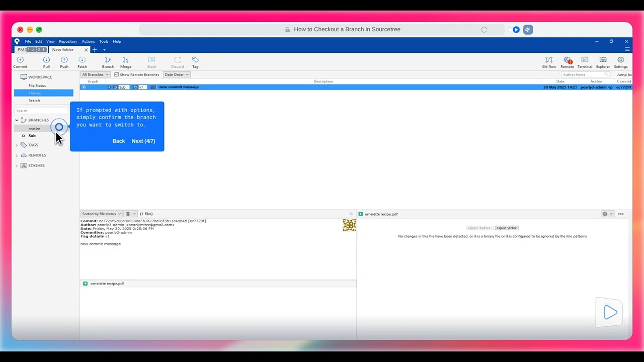
Task: Click the Discard toolbar icon
Action: tap(177, 62)
